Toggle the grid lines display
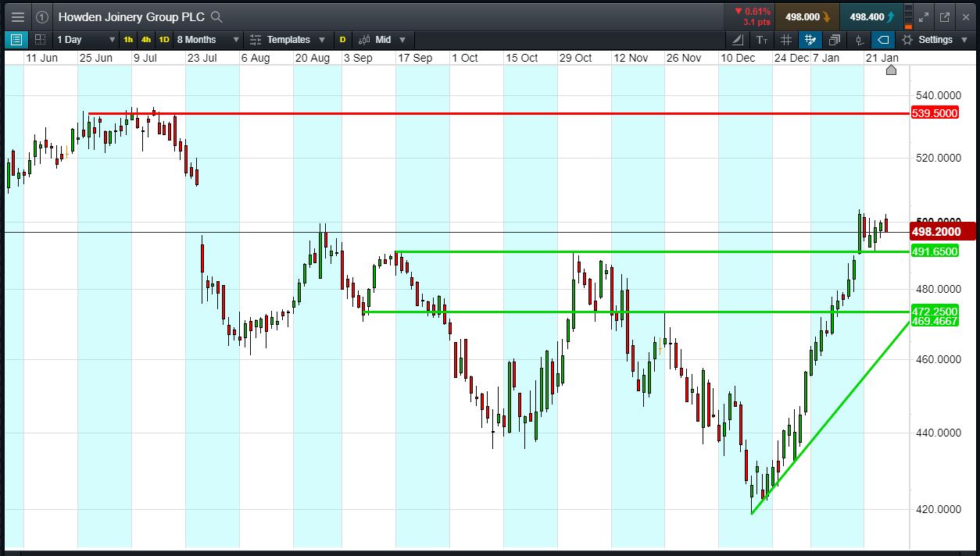 [x=786, y=40]
